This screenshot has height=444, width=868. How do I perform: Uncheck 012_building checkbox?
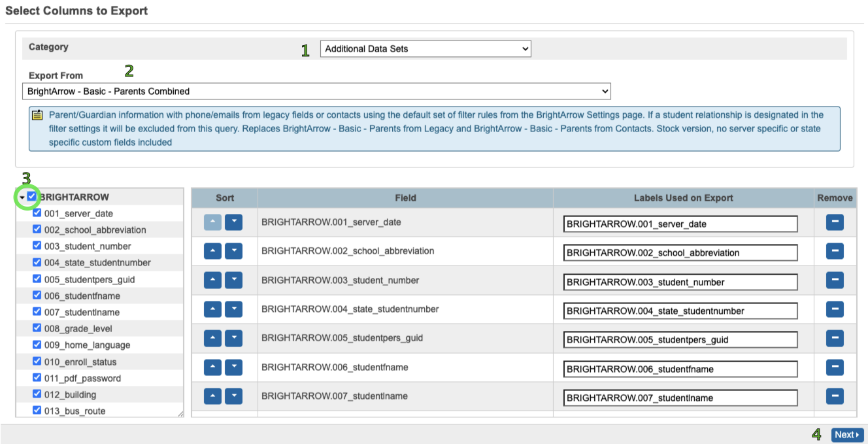(37, 394)
